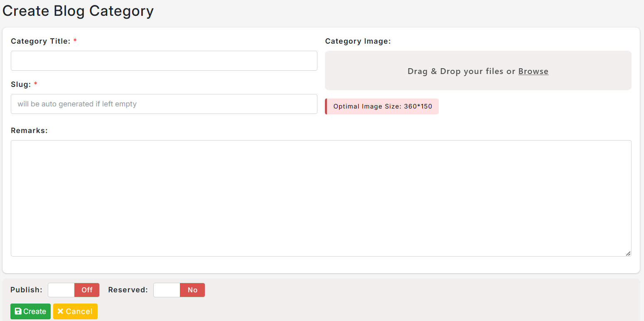The height and width of the screenshot is (321, 644).
Task: Click the Slug field label
Action: (21, 84)
